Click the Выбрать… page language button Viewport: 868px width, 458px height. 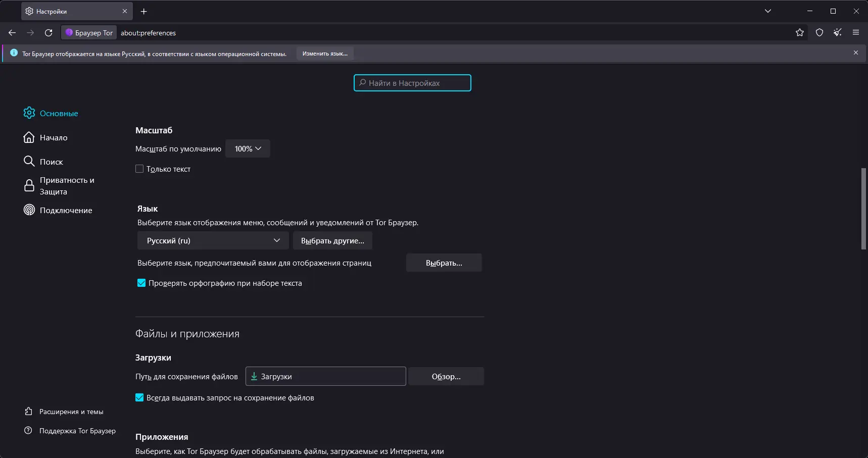point(444,263)
